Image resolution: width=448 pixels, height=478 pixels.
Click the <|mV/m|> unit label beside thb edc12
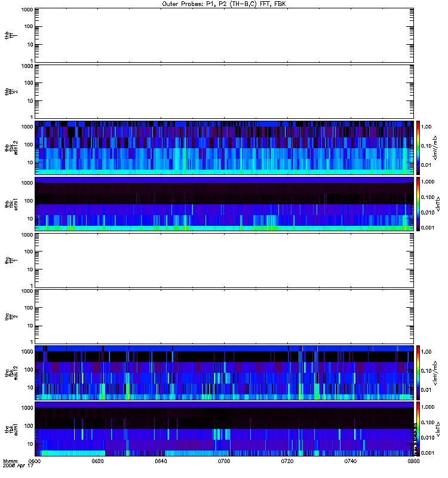pyautogui.click(x=435, y=148)
